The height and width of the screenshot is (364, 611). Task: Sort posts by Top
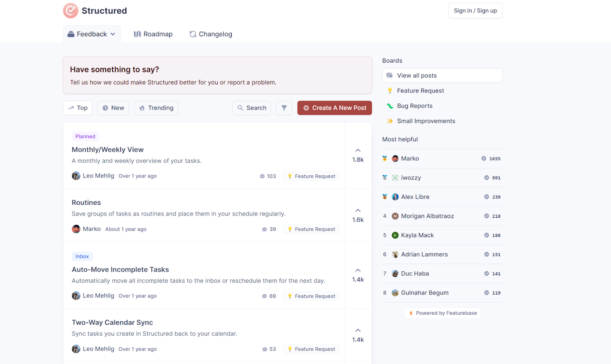click(x=78, y=108)
